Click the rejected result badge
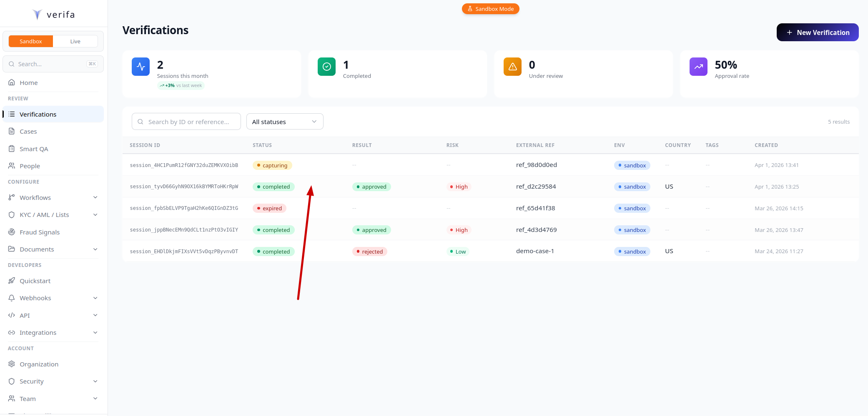The width and height of the screenshot is (868, 416). 369,252
